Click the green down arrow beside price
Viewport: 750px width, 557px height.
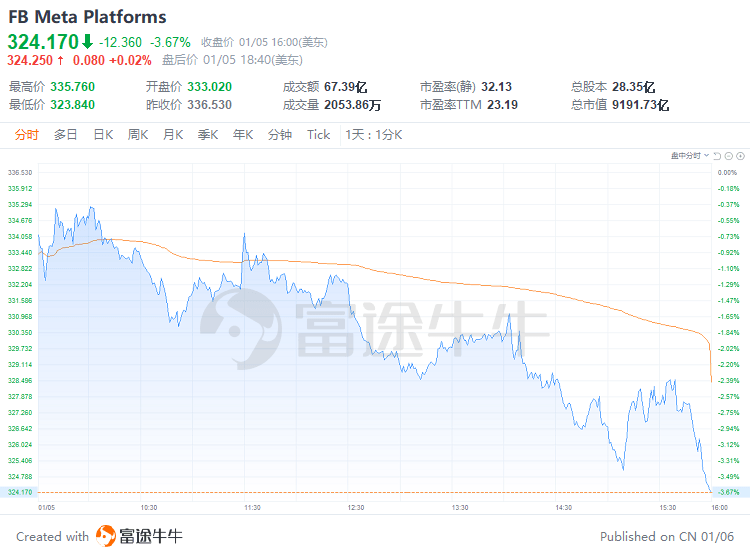[x=87, y=42]
